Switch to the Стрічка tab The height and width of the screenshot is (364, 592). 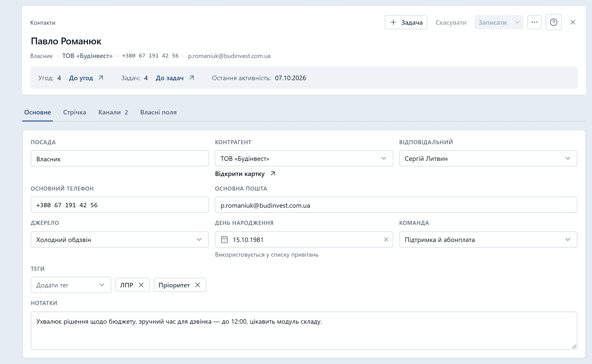(75, 112)
